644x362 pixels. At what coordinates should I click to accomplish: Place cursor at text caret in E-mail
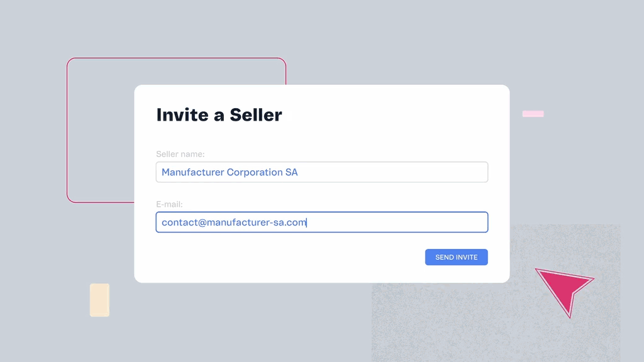[x=307, y=222]
